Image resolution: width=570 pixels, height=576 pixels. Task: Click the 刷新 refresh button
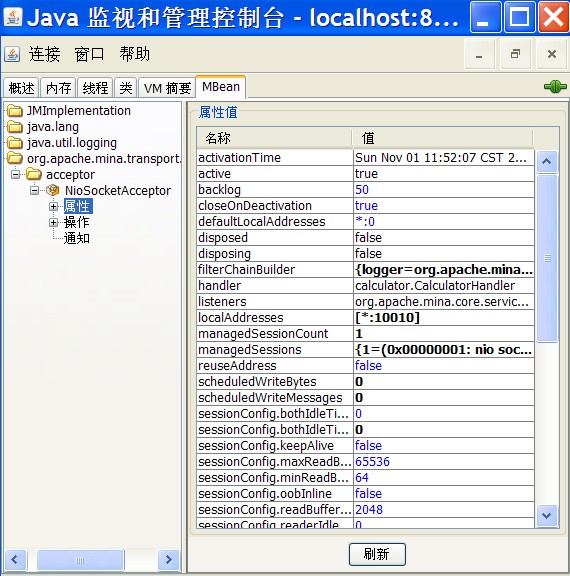[377, 554]
